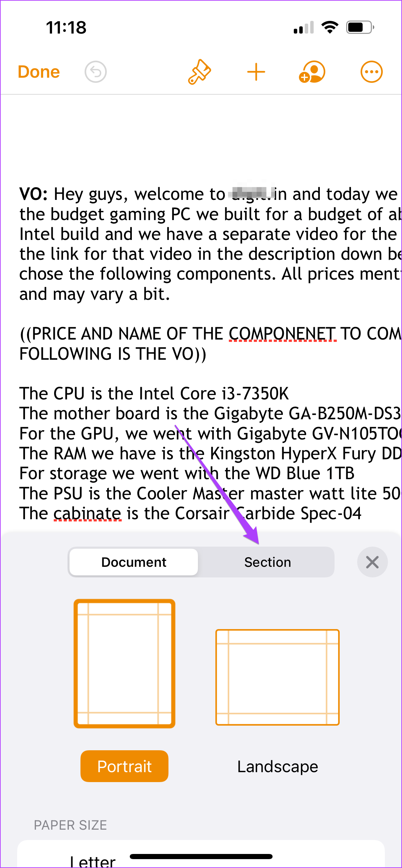Tap the Format paintbrush icon
Image resolution: width=402 pixels, height=868 pixels.
(x=199, y=72)
